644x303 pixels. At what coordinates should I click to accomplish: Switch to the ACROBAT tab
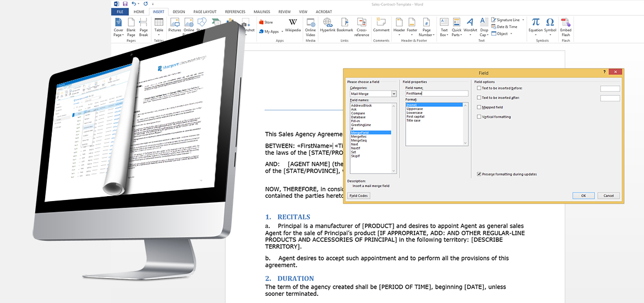[x=323, y=12]
